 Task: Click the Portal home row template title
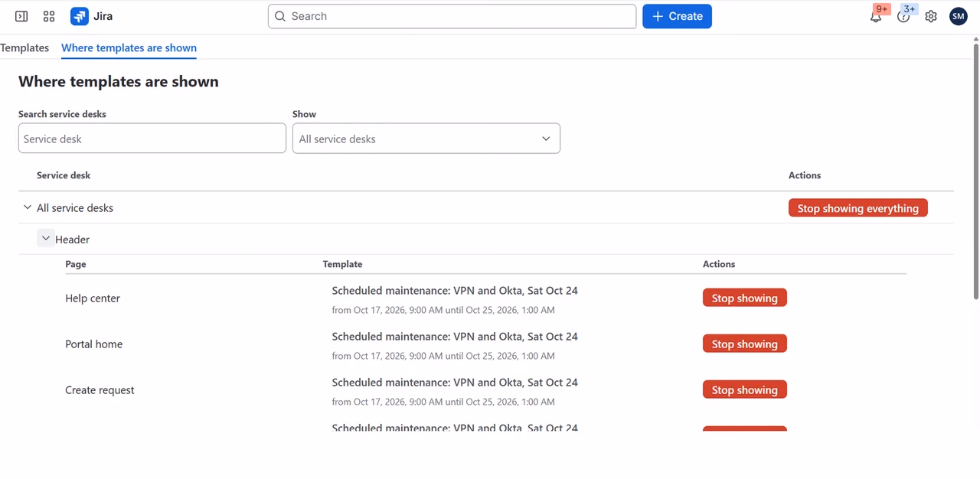455,337
